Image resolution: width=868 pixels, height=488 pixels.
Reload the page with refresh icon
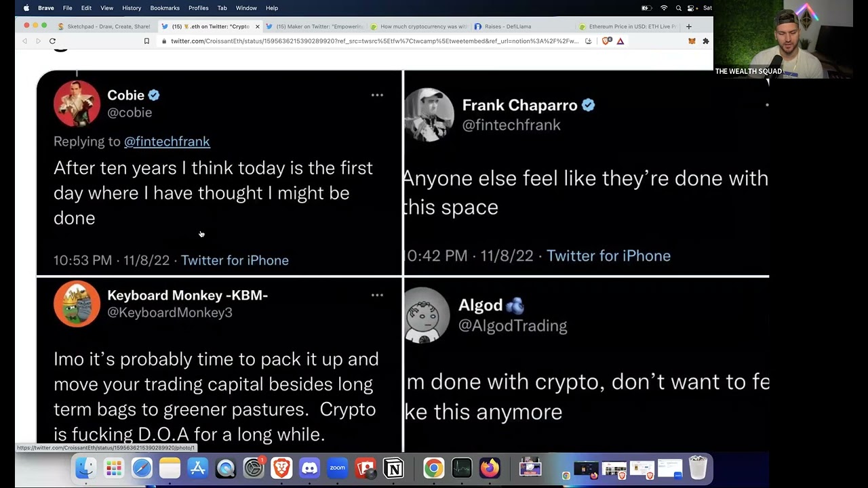[52, 41]
